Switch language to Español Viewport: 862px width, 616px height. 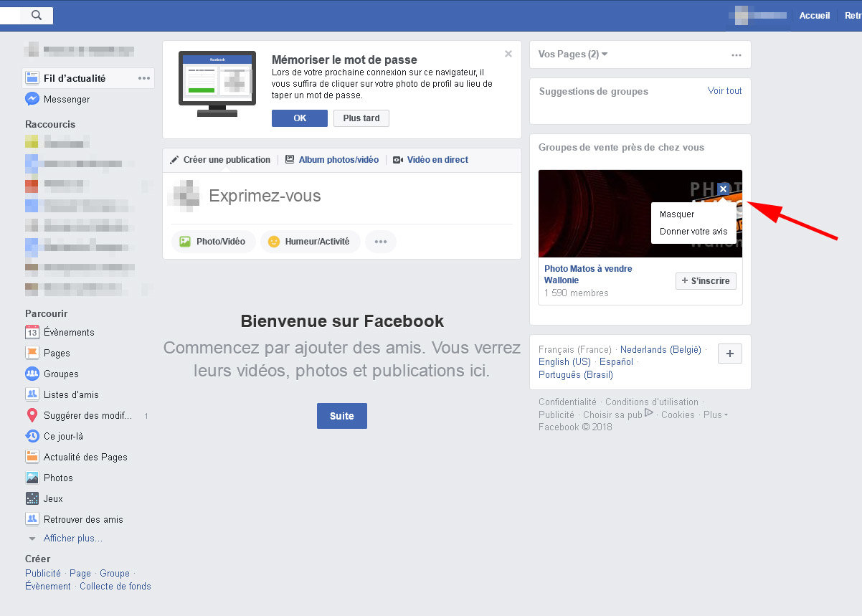click(617, 362)
